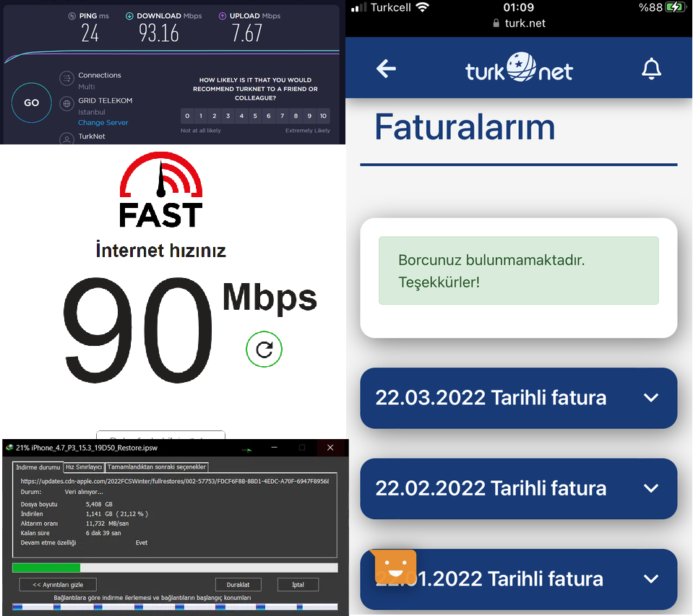
Task: Rate recommendation score 7
Action: click(283, 116)
